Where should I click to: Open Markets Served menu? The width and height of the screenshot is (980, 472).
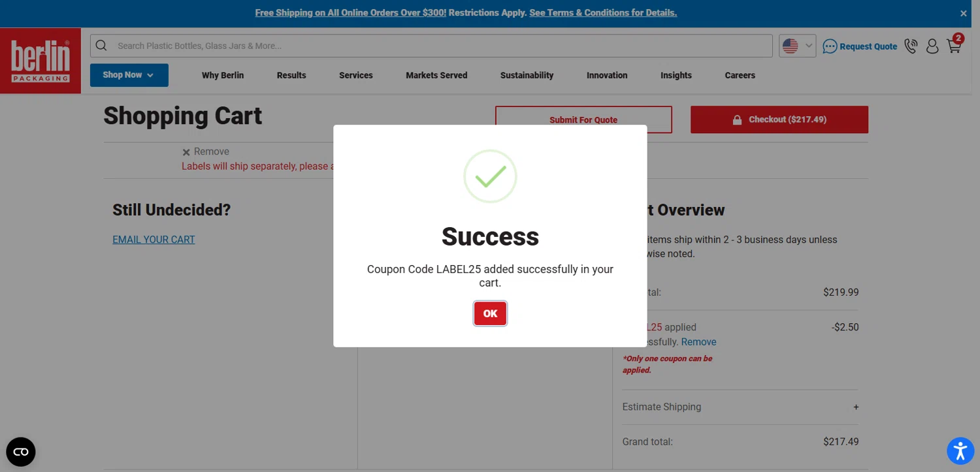pyautogui.click(x=436, y=75)
